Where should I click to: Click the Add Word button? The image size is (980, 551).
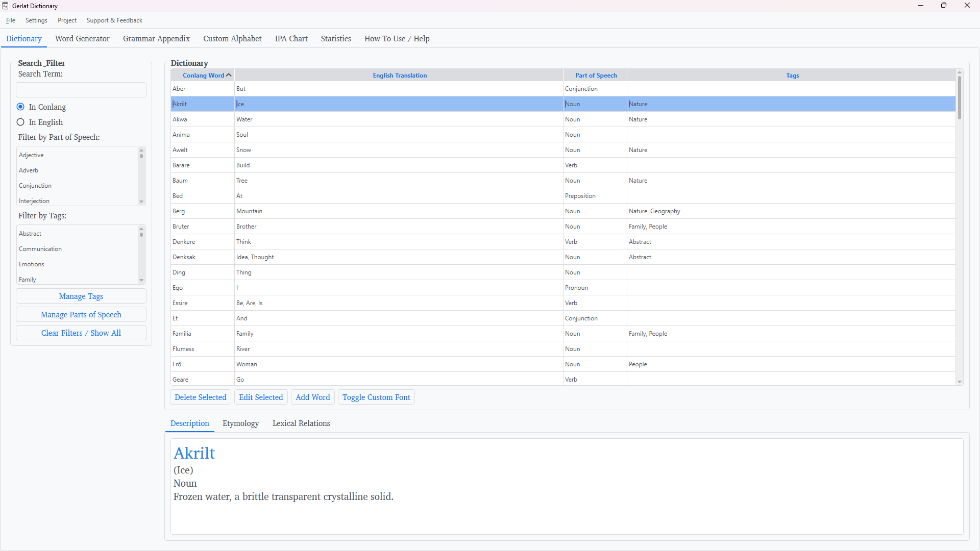(x=313, y=397)
